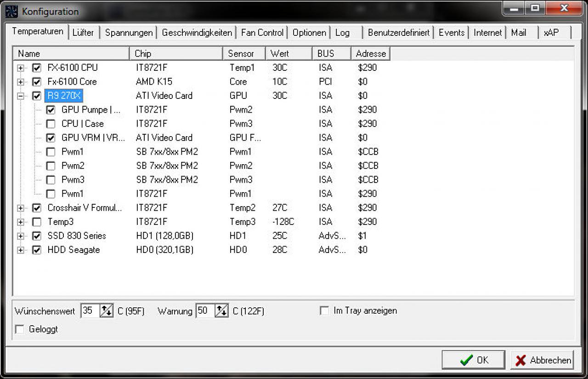Click the SpeedFan icon in title bar
Screen dimensions: 588x379
11,11
